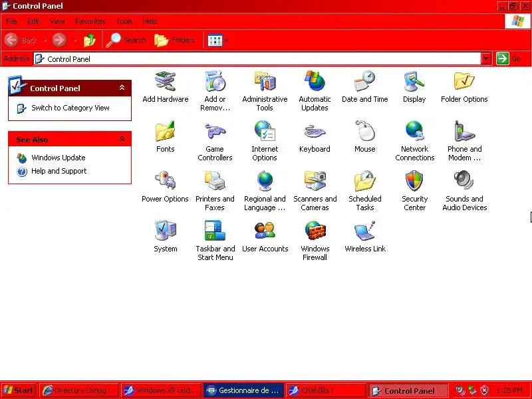Click the Start button

tap(19, 390)
